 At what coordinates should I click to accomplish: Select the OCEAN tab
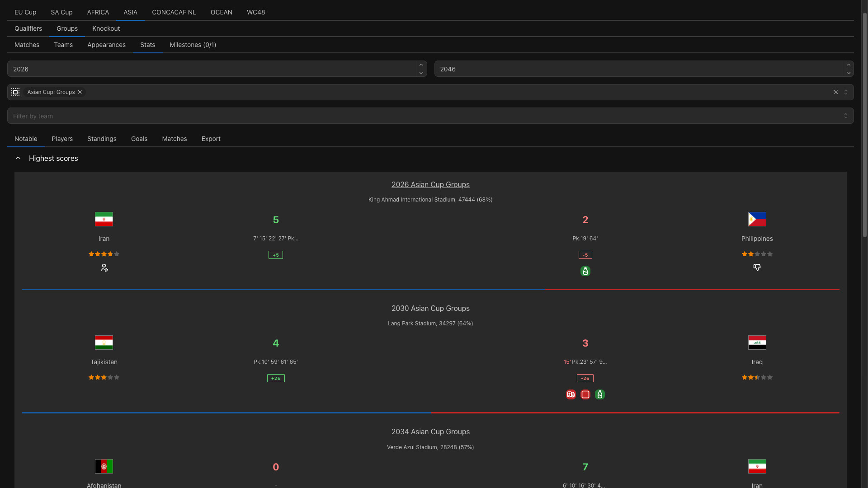pyautogui.click(x=222, y=12)
